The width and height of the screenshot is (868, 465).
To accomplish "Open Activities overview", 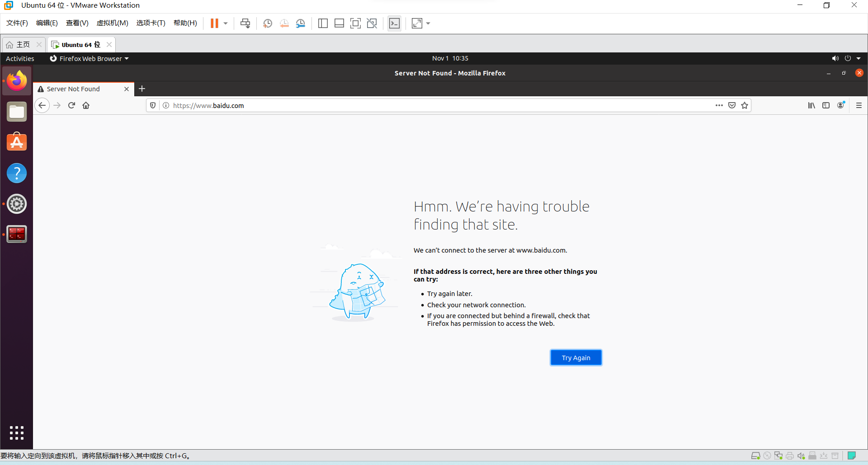I will [x=20, y=58].
